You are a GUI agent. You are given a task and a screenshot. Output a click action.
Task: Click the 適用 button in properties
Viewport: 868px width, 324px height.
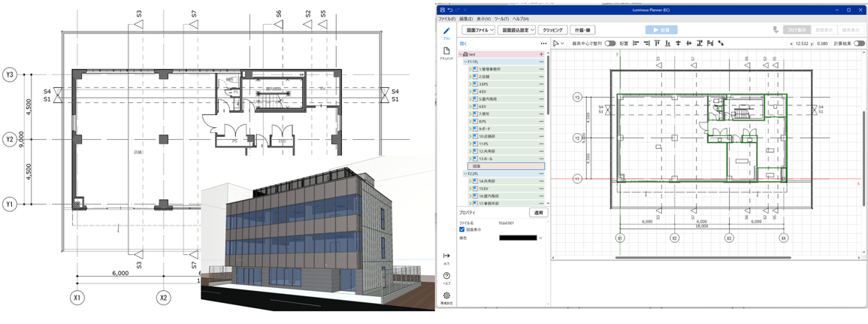538,213
